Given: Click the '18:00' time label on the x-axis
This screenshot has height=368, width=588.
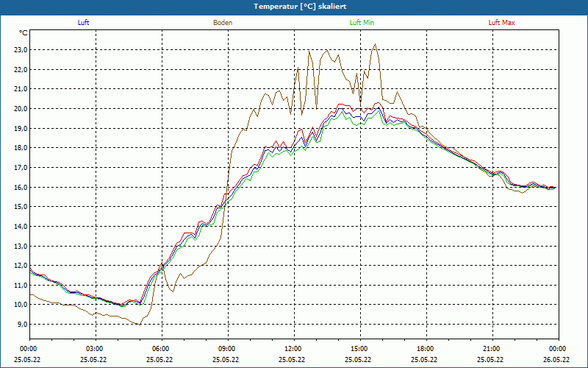Looking at the screenshot, I should pyautogui.click(x=426, y=349).
